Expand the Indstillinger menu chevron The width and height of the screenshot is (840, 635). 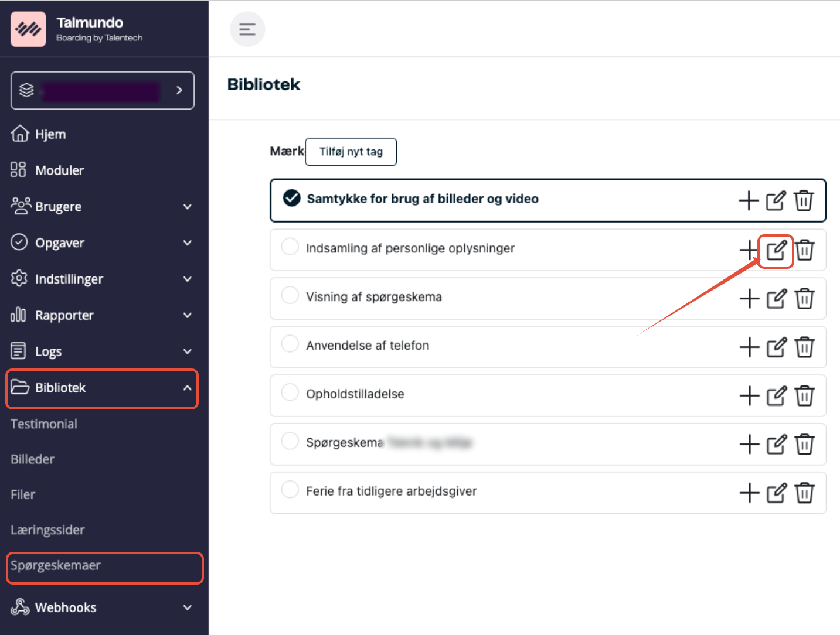[x=187, y=279]
